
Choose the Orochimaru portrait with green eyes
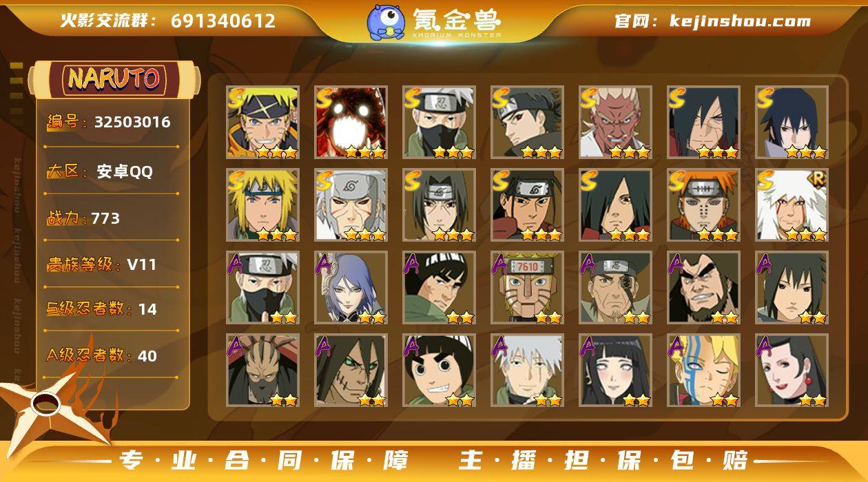click(351, 370)
